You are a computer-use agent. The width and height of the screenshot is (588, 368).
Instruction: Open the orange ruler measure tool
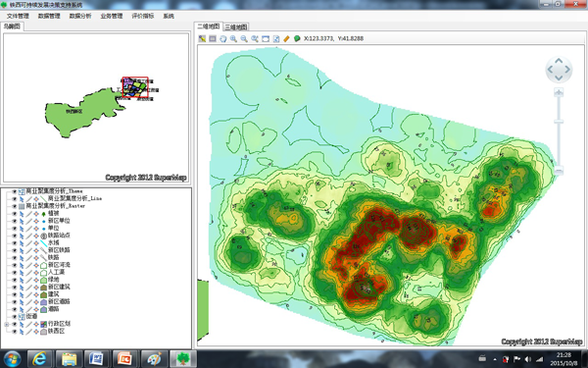(x=286, y=38)
